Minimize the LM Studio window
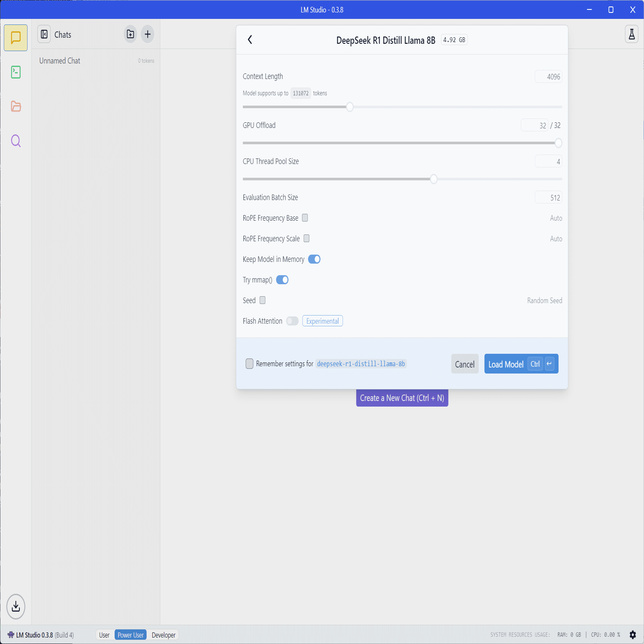Viewport: 644px width, 644px height. [589, 9]
